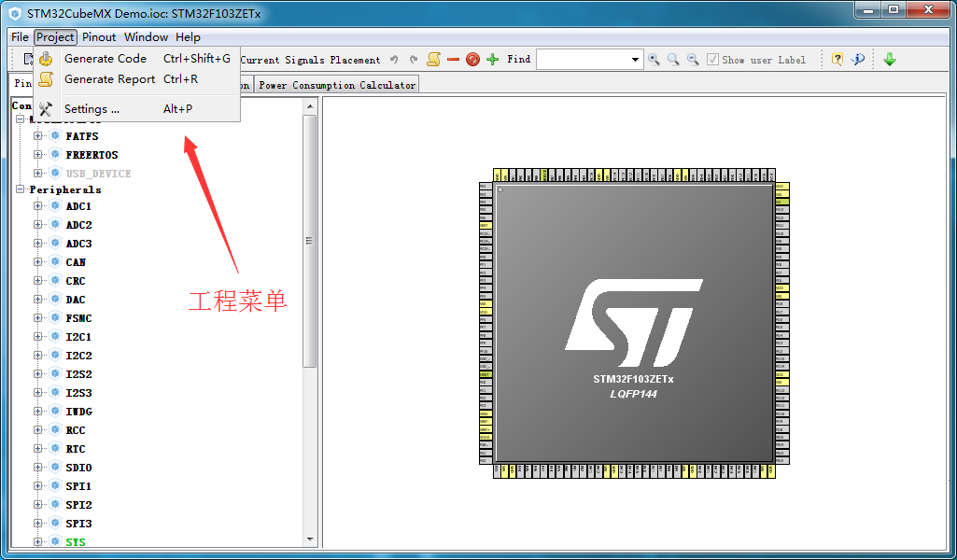Expand the FATFS node
This screenshot has height=560, width=957.
(38, 135)
